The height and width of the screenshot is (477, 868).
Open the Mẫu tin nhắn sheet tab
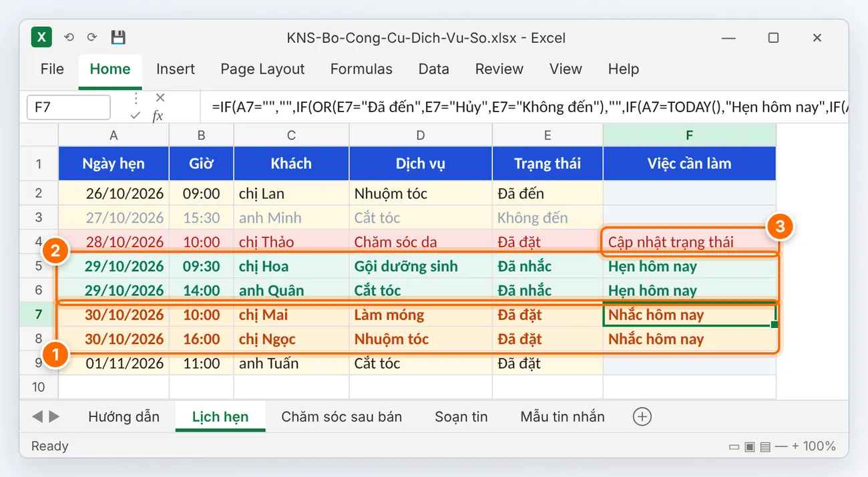[x=563, y=417]
